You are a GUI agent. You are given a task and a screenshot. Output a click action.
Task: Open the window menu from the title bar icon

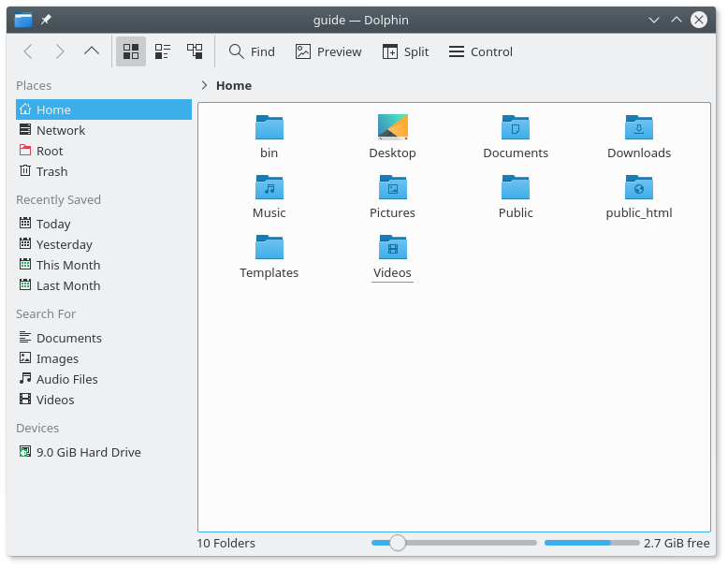click(23, 20)
